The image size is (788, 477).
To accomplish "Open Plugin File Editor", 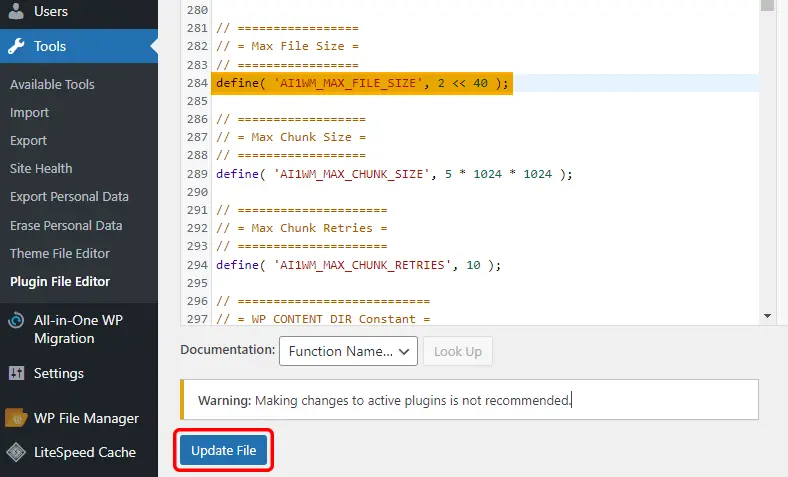I will pos(60,281).
